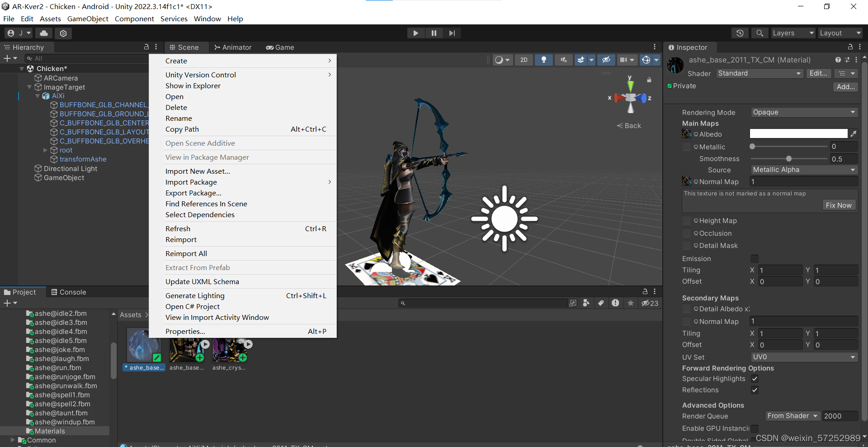868x447 pixels.
Task: Select Import Package submenu
Action: click(243, 182)
